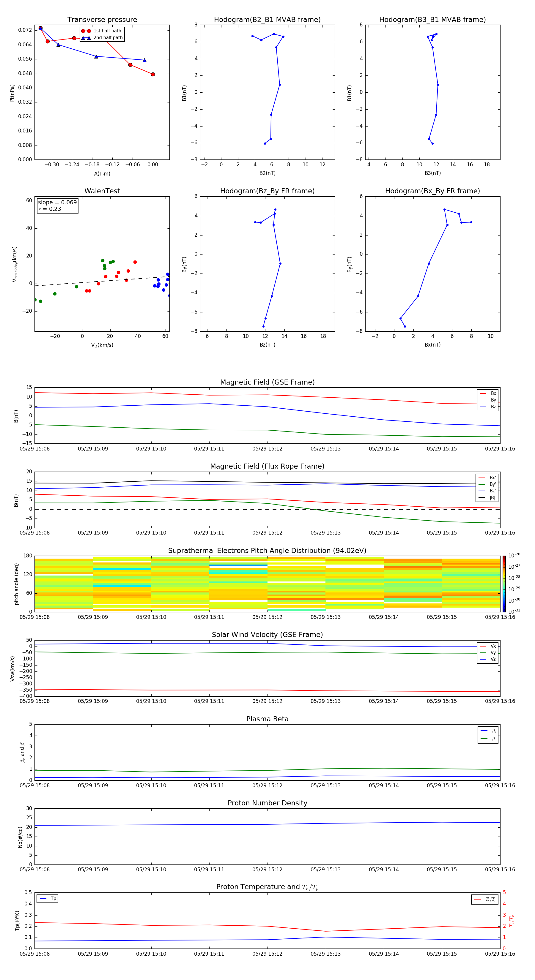Click the 'Bz(nT)' x-axis label
The image size is (535, 980).
pyautogui.click(x=267, y=345)
